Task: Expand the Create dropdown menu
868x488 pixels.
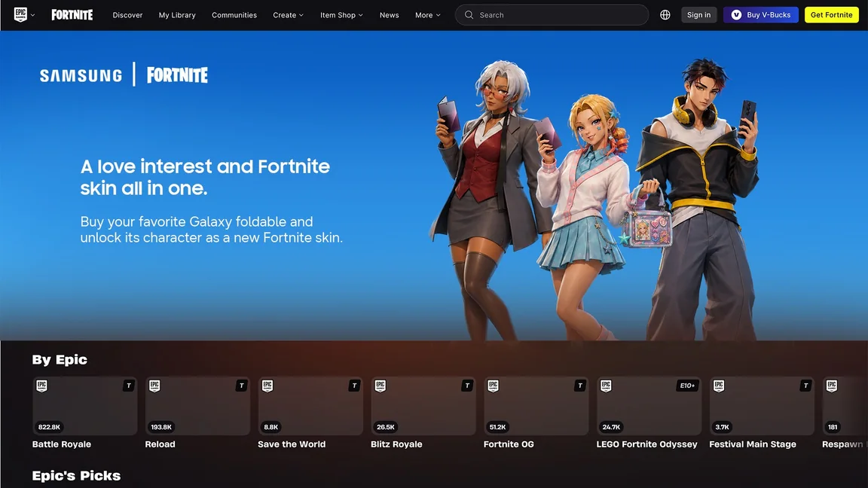Action: pos(288,15)
